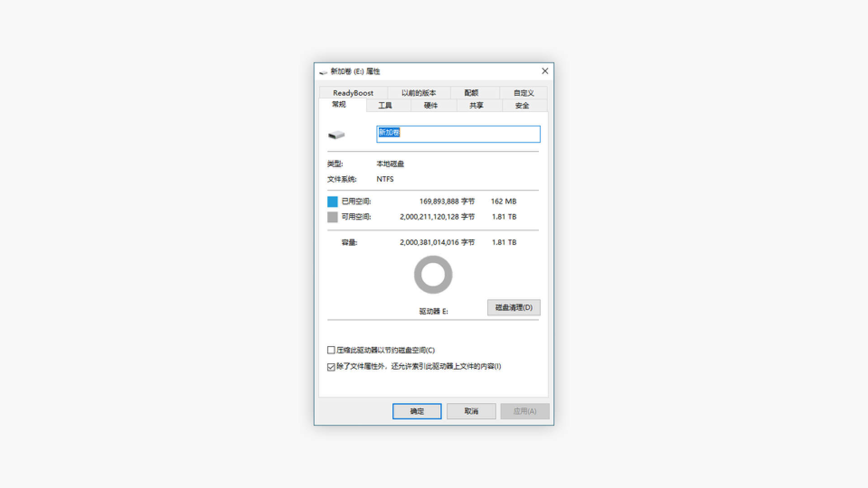Image resolution: width=868 pixels, height=488 pixels.
Task: Click the blue used space legend square
Action: point(332,202)
